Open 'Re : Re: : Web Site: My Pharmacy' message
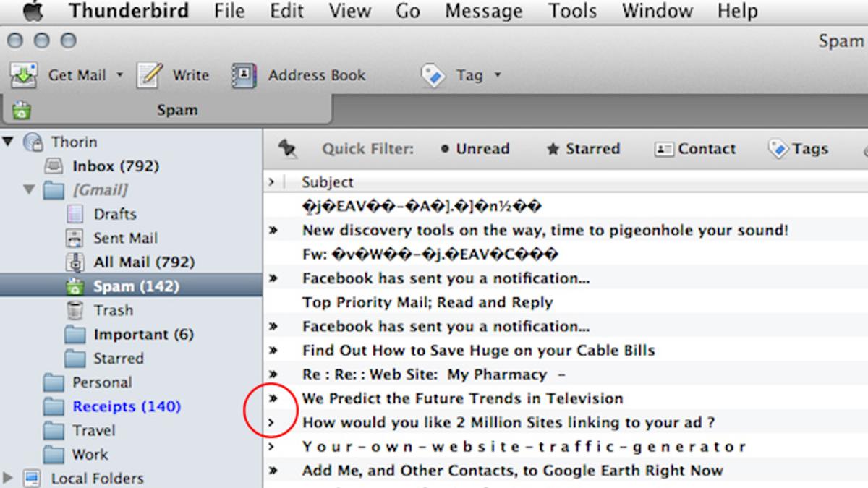The height and width of the screenshot is (488, 868). pos(434,374)
